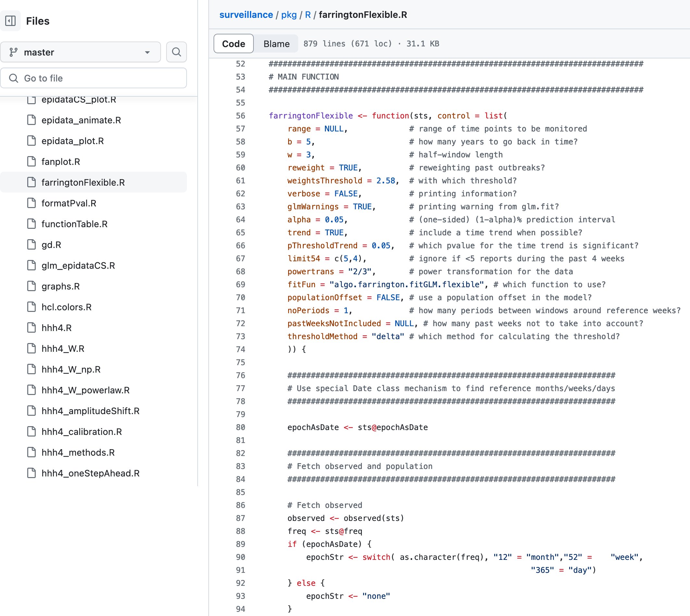Switch to the Code tab
Image resolution: width=690 pixels, height=616 pixels.
tap(233, 44)
